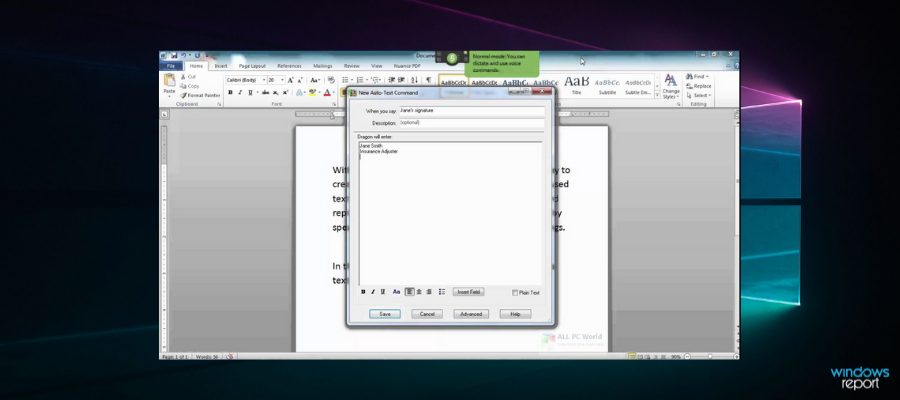Click the 'When you say' input field
900x400 pixels.
click(471, 111)
